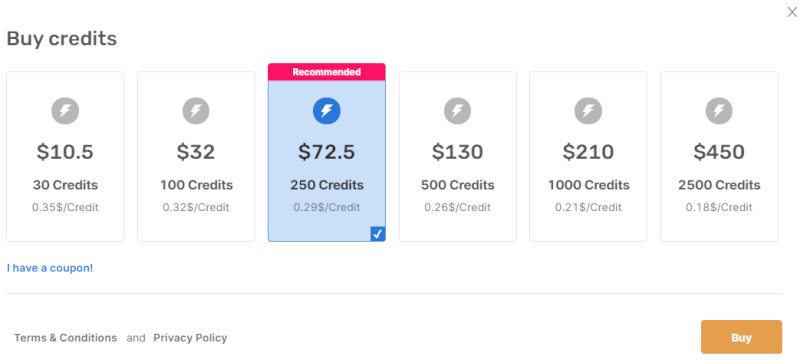
Task: Choose the 100 Credits package
Action: (196, 156)
